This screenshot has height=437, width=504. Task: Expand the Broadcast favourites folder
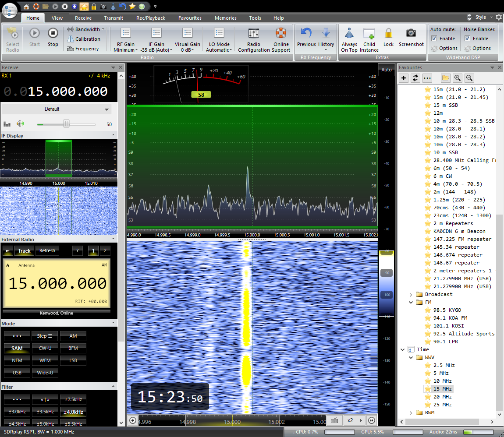[x=411, y=294]
